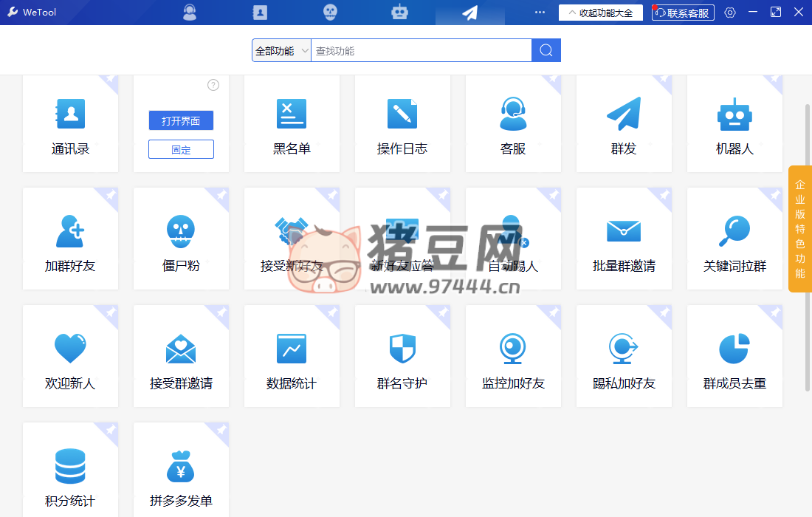Open the 僵尸粉 zombie fans detector
This screenshot has height=517, width=812.
pyautogui.click(x=181, y=241)
